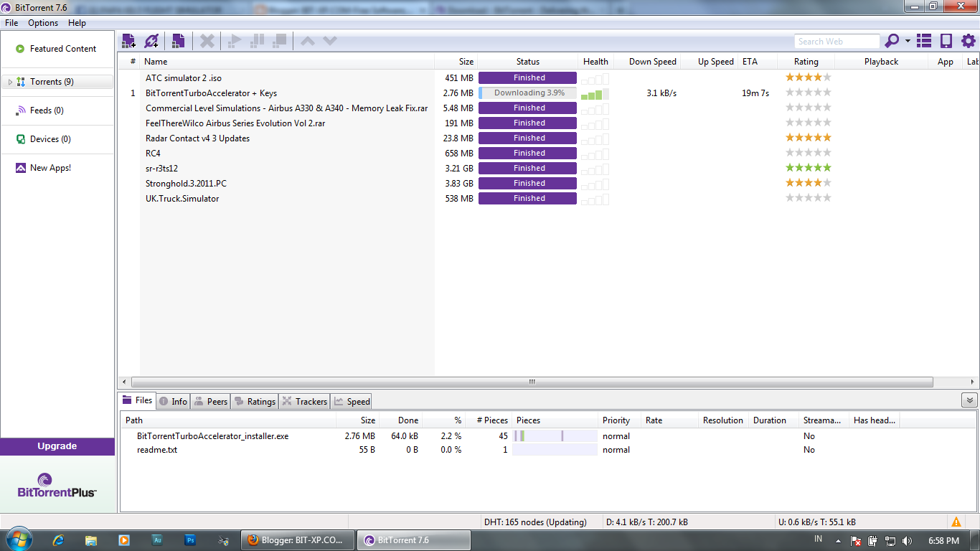Click the Pause torrent toolbar icon

257,41
